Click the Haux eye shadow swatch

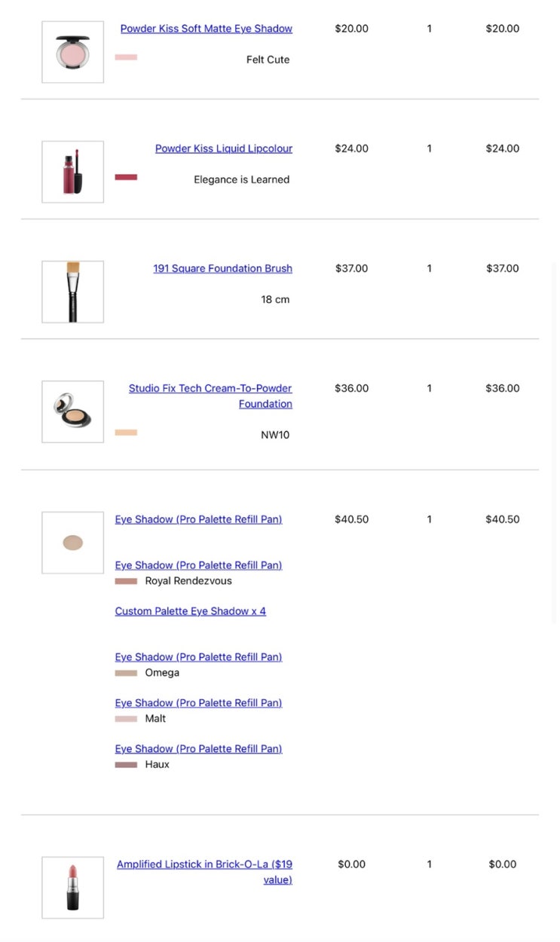(x=126, y=765)
